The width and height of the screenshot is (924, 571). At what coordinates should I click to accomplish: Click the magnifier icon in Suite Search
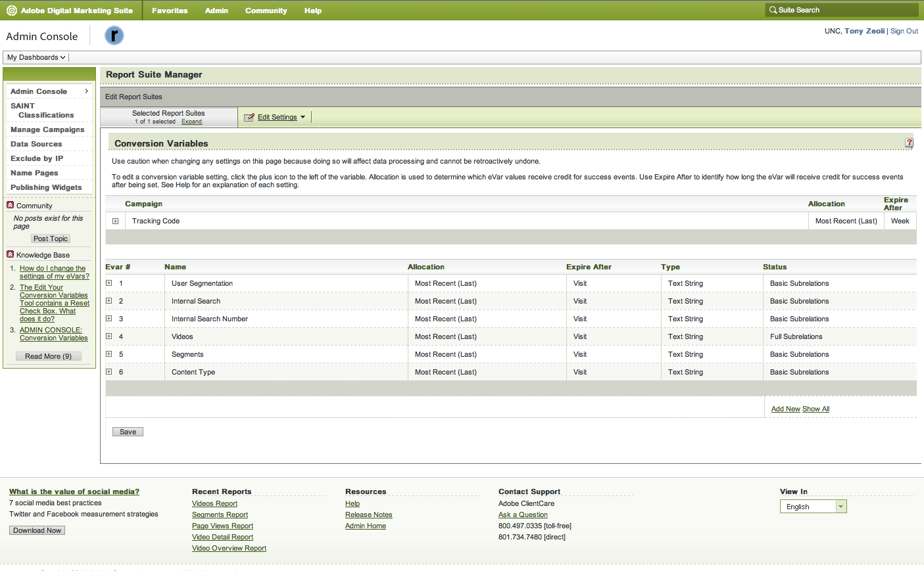coord(773,10)
